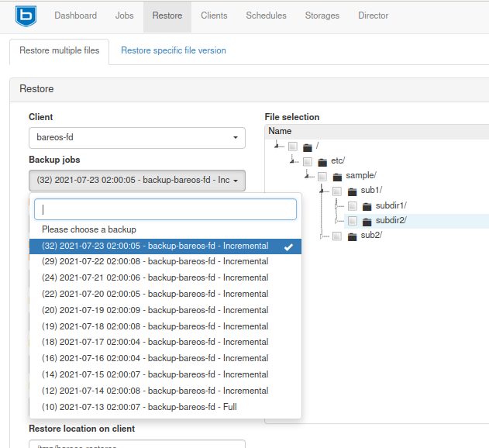Open the Client bareos-fd dropdown
Viewport: 489px width, 448px height.
137,138
